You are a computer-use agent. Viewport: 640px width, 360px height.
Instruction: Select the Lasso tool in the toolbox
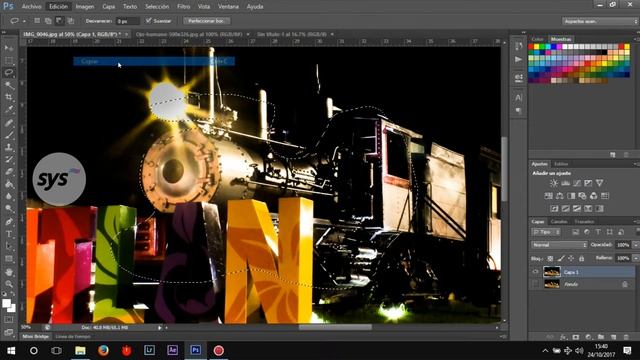[9, 73]
